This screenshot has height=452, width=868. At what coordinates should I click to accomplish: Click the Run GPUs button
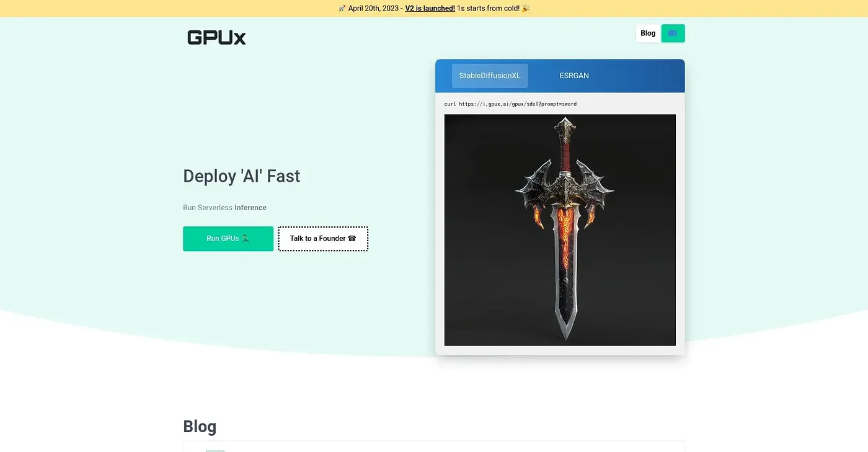[x=228, y=239]
